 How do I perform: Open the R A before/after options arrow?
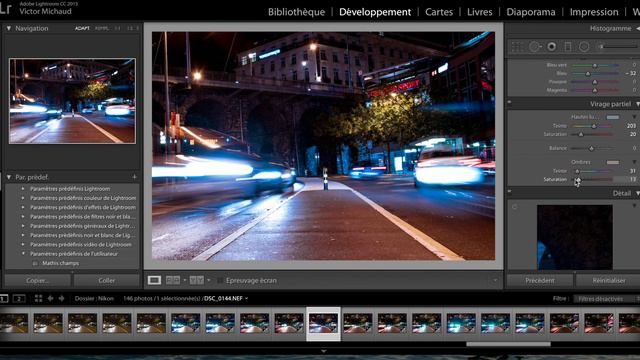pyautogui.click(x=184, y=280)
